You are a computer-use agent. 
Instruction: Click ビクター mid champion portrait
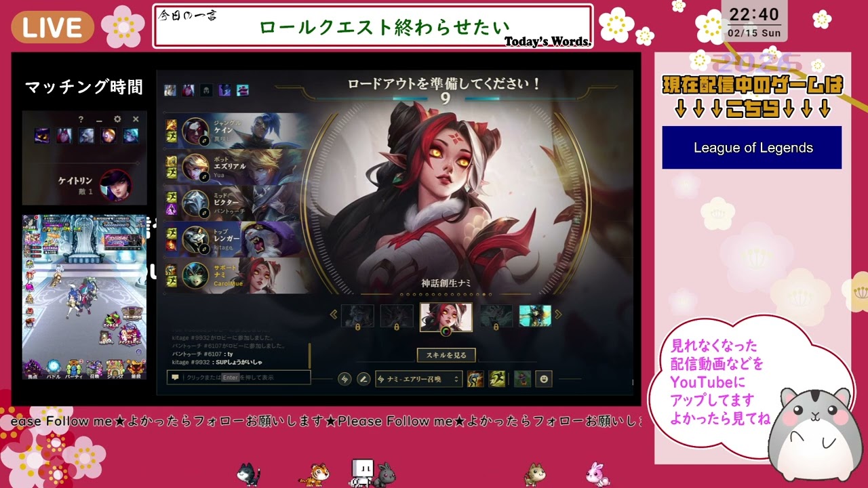pos(195,203)
